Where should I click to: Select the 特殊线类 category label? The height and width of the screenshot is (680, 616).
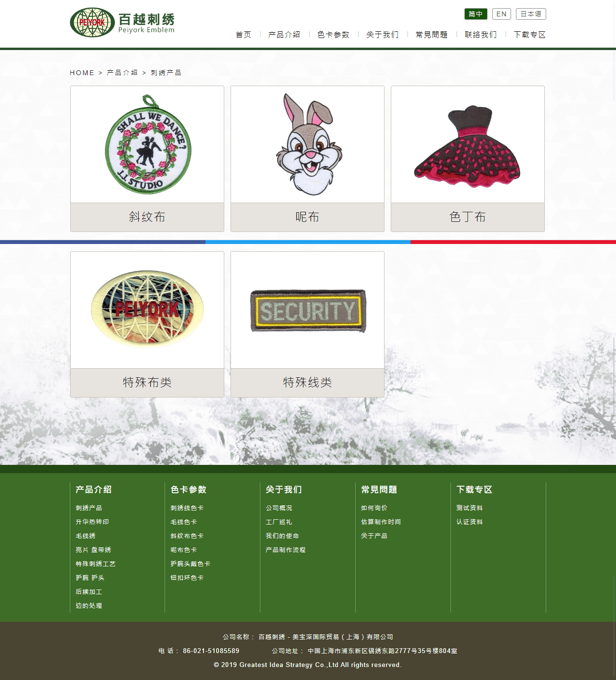(308, 383)
